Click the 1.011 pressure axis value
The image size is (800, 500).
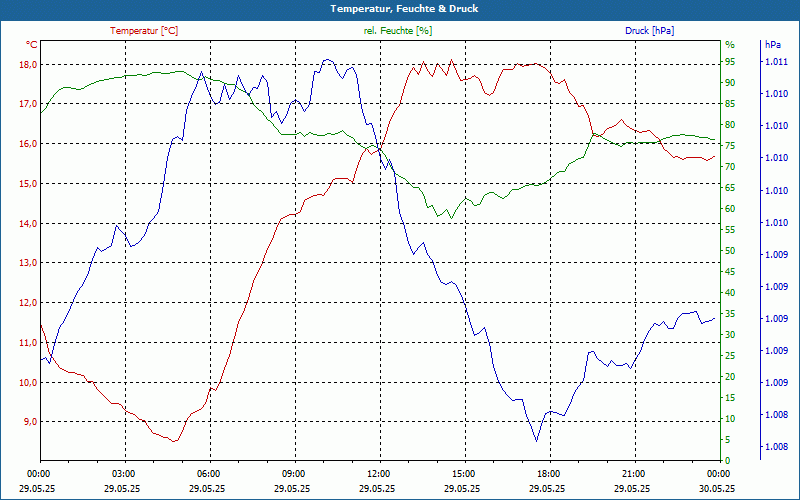tap(776, 62)
